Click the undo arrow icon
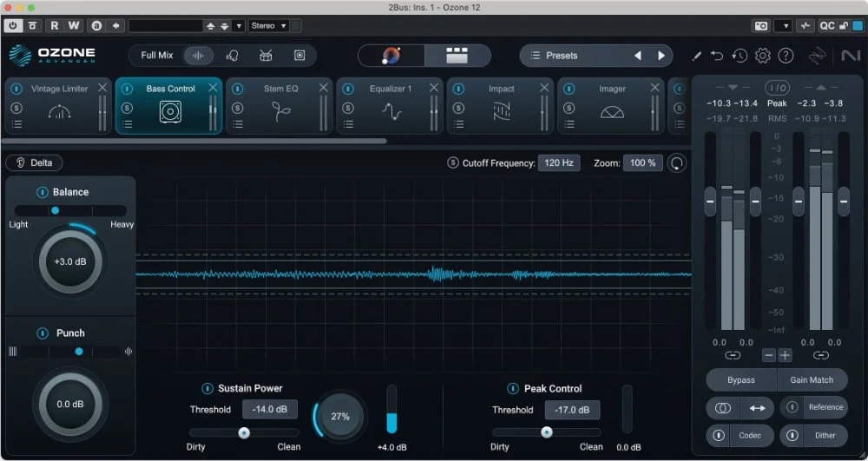Screen dimensions: 868x461 point(718,56)
